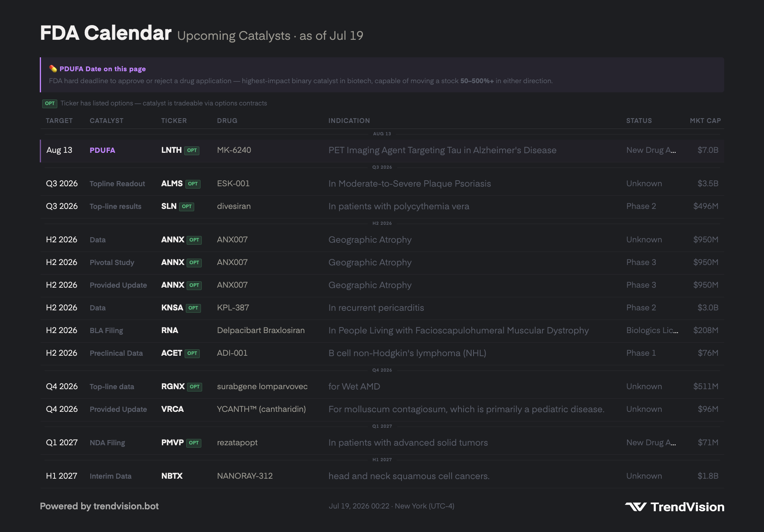
Task: Select the NBTX ticker
Action: pyautogui.click(x=172, y=476)
